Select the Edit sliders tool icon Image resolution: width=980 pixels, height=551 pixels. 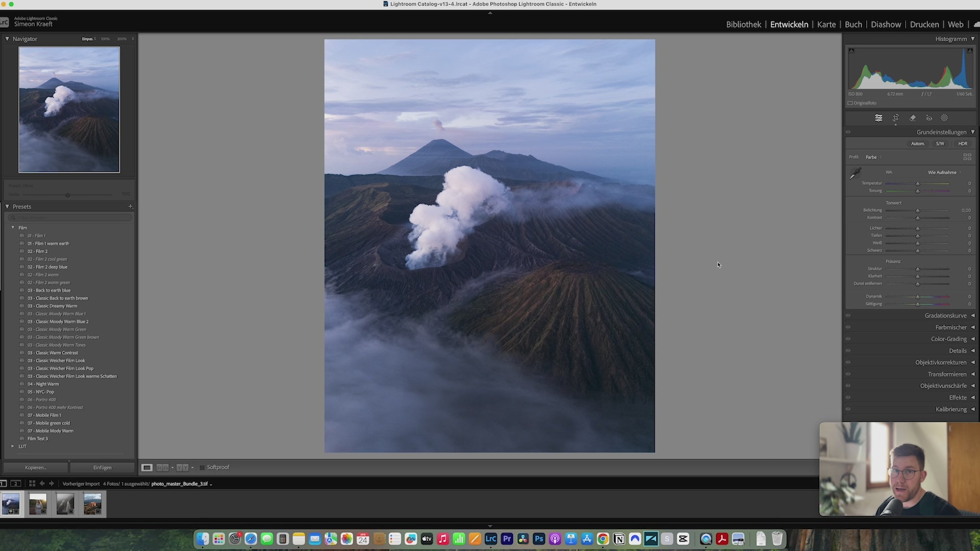click(878, 118)
